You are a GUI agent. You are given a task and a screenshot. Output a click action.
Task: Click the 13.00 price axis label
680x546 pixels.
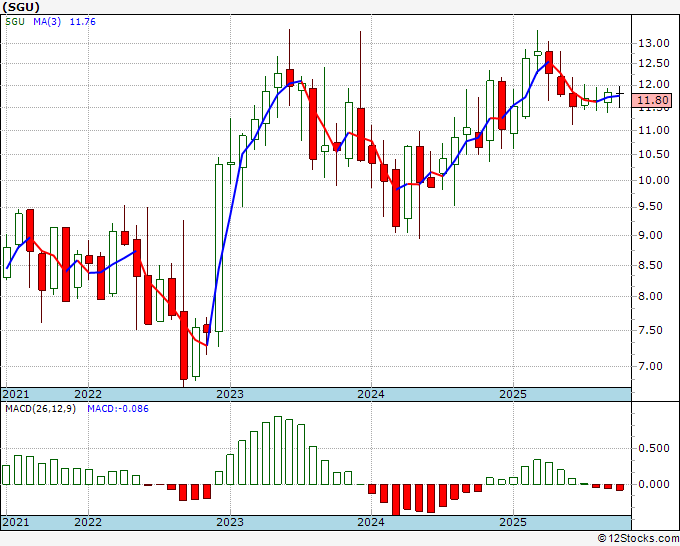654,43
